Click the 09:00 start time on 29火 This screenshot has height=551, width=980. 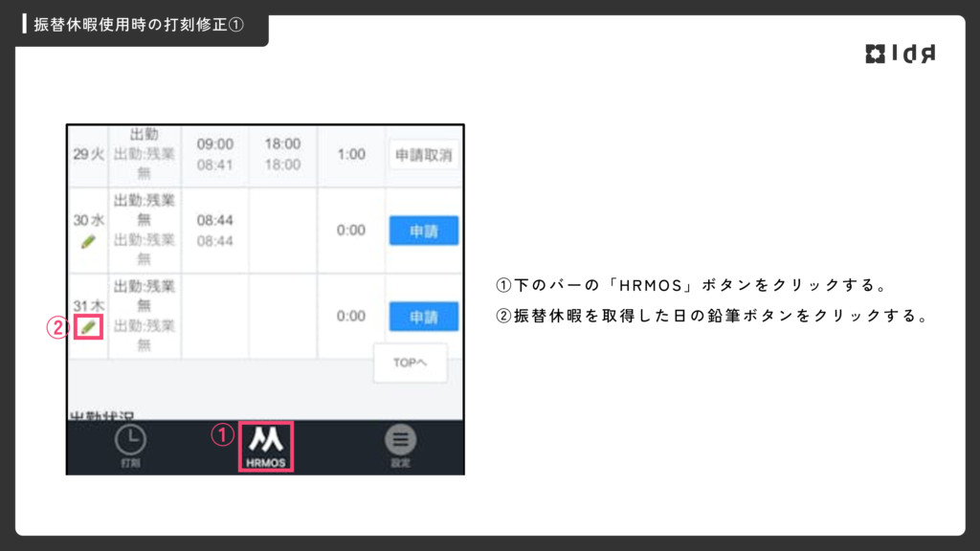(x=215, y=144)
